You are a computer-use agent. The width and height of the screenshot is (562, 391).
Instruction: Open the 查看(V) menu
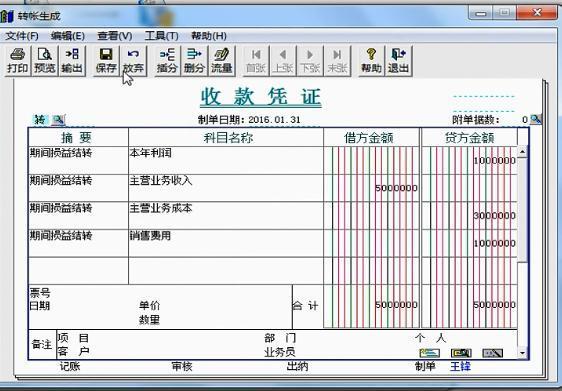(115, 36)
